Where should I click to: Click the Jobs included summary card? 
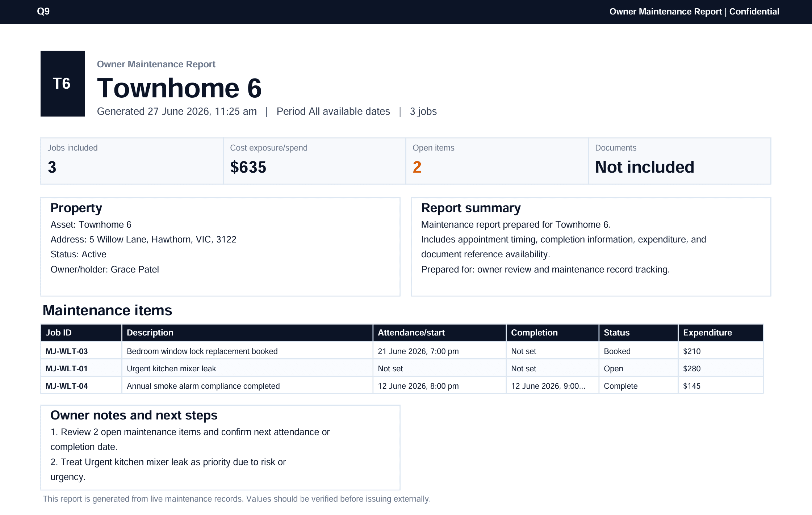(132, 161)
